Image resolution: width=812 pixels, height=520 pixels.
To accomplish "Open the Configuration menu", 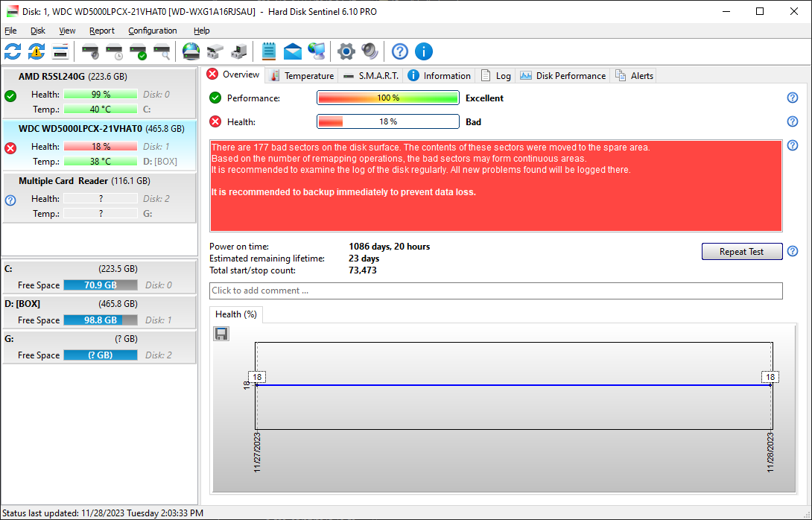I will tap(152, 31).
